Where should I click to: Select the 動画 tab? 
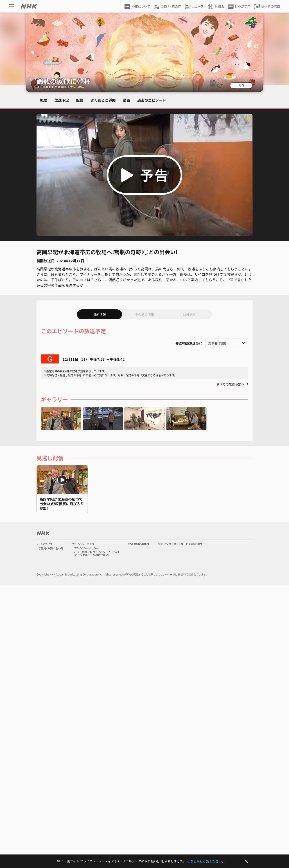[126, 101]
